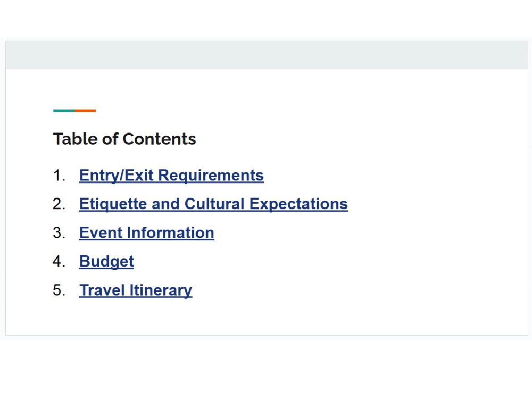
Task: Jump to the Travel Itinerary link
Action: click(136, 290)
